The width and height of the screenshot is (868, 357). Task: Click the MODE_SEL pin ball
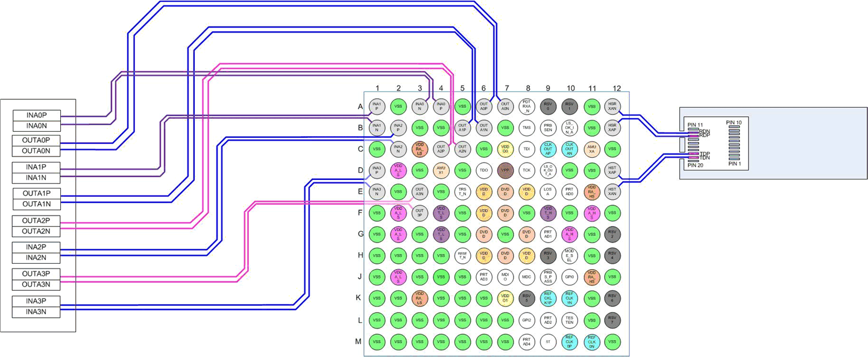click(x=570, y=256)
